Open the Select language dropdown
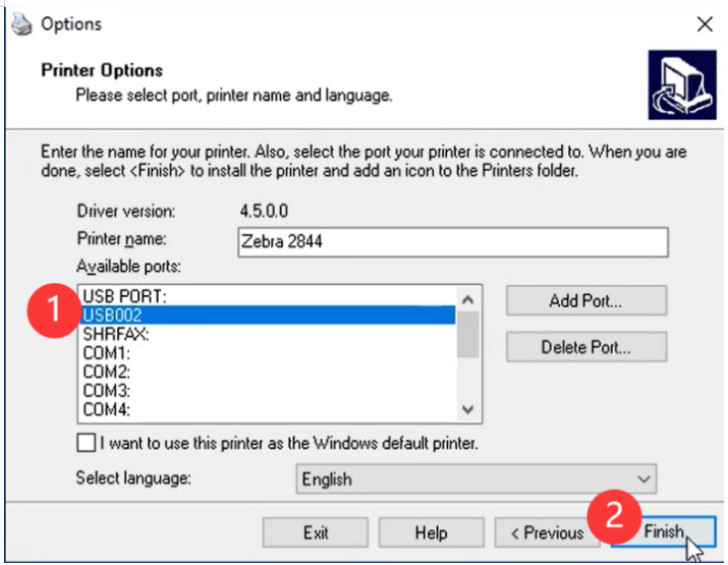The width and height of the screenshot is (728, 565). click(x=476, y=479)
